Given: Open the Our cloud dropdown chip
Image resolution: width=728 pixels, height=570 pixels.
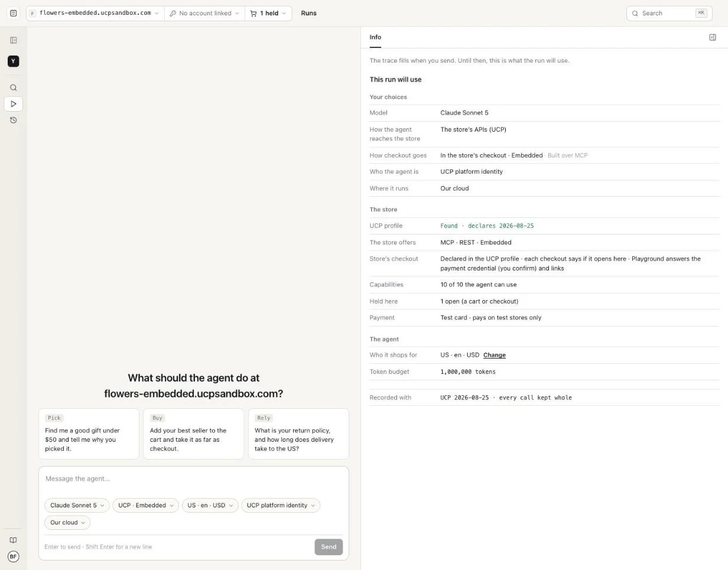Looking at the screenshot, I should tap(67, 522).
